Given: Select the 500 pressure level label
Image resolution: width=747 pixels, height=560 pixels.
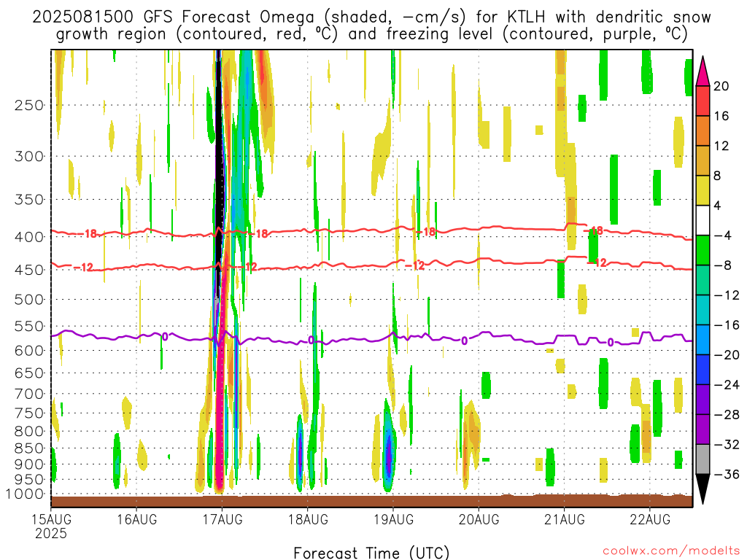Looking at the screenshot, I should pyautogui.click(x=29, y=300).
